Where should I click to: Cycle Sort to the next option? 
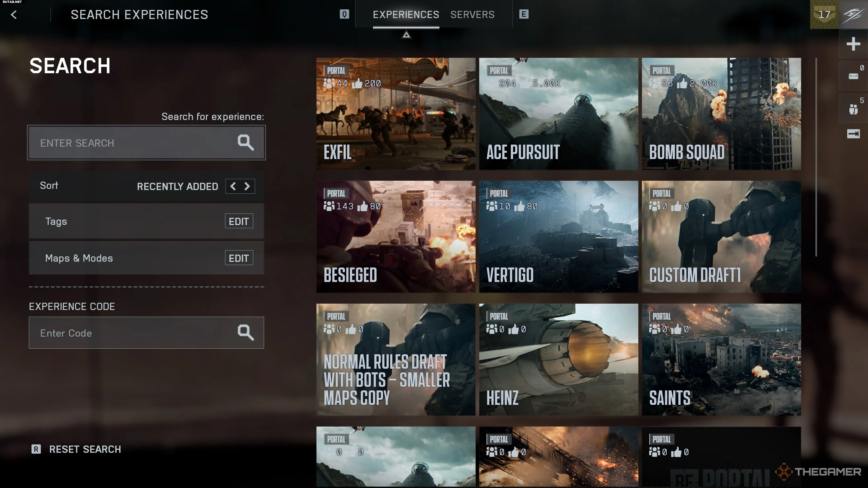(x=247, y=186)
